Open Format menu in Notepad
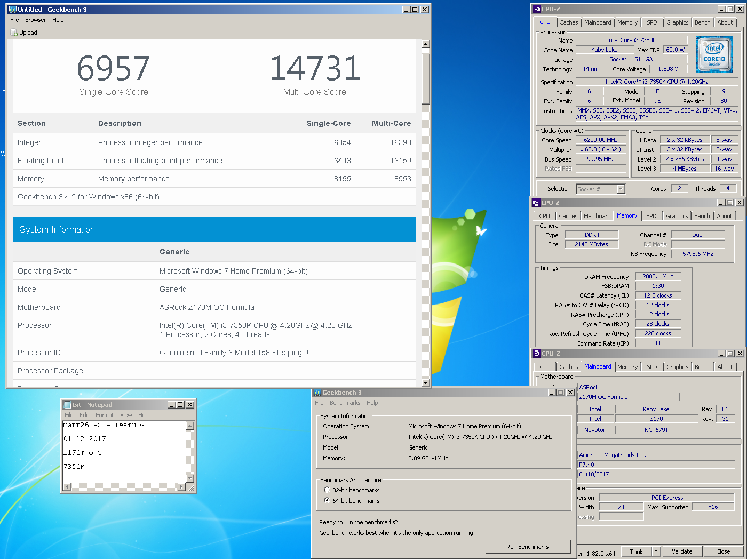The height and width of the screenshot is (560, 747). click(105, 415)
